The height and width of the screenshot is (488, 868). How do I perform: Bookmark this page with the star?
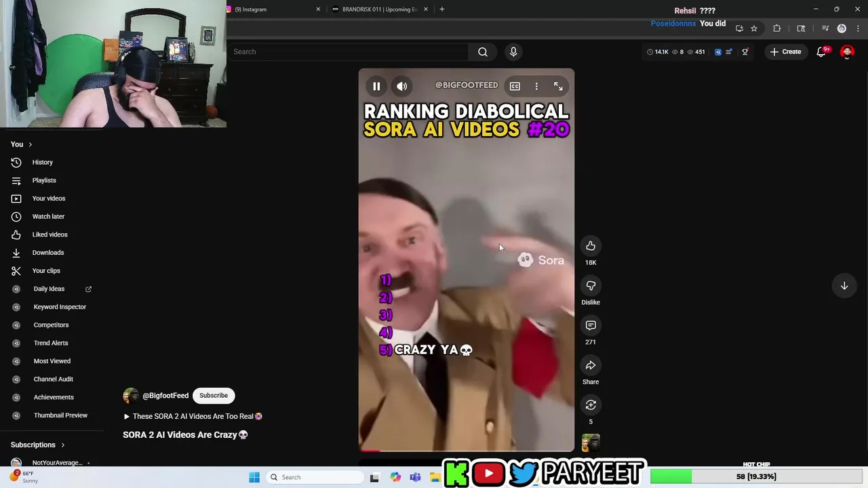pos(754,28)
